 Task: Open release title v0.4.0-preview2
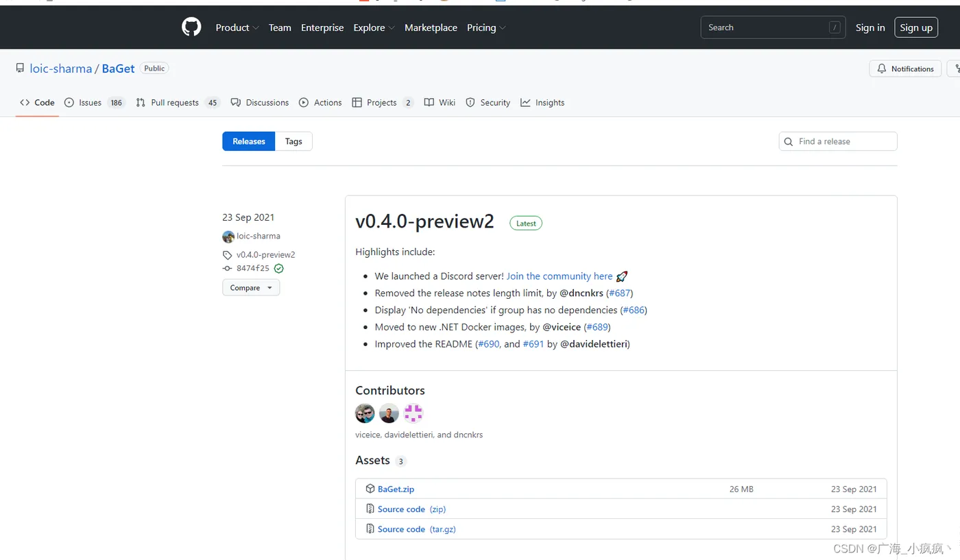point(424,221)
